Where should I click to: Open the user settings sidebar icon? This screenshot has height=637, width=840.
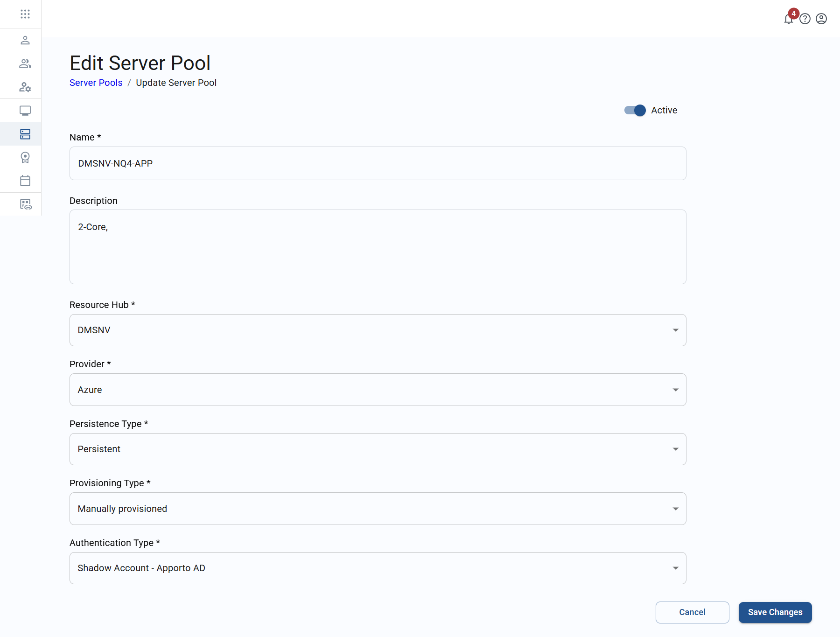pyautogui.click(x=25, y=87)
